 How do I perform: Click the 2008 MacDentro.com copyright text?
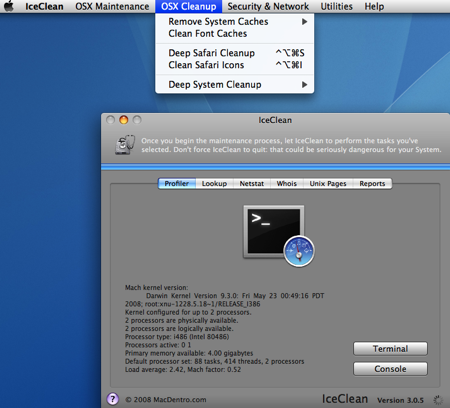[166, 400]
